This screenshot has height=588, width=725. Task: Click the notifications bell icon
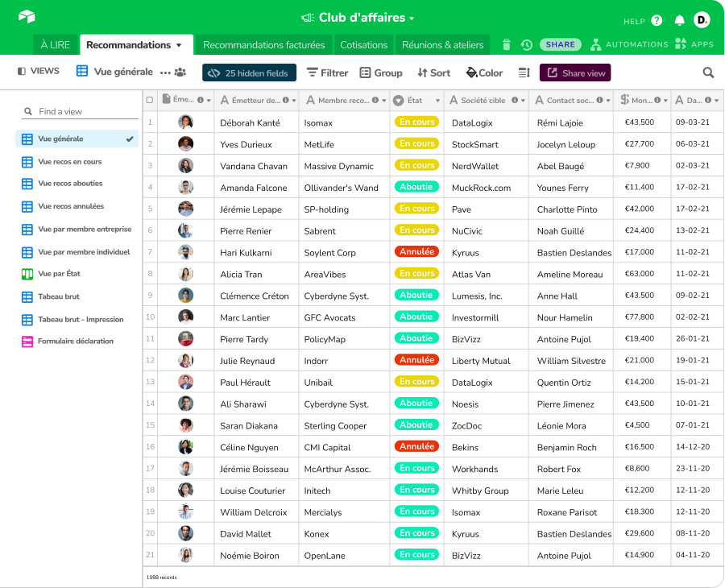[679, 20]
